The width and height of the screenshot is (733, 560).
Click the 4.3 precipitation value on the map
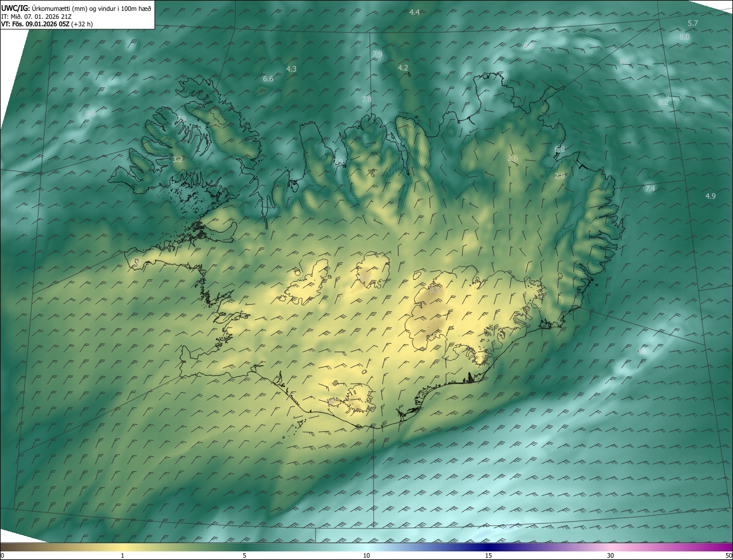[x=291, y=69]
